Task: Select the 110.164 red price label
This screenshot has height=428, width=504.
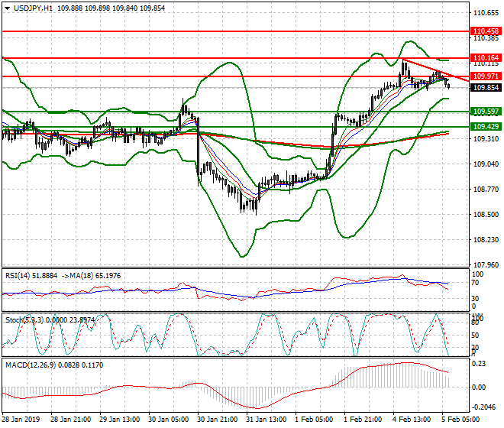Action: [486, 58]
